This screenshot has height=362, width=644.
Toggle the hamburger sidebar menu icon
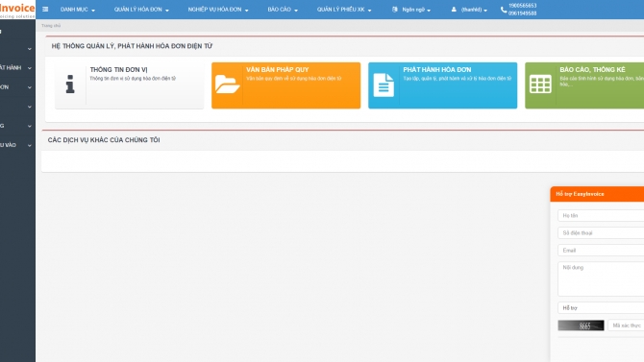(45, 9)
